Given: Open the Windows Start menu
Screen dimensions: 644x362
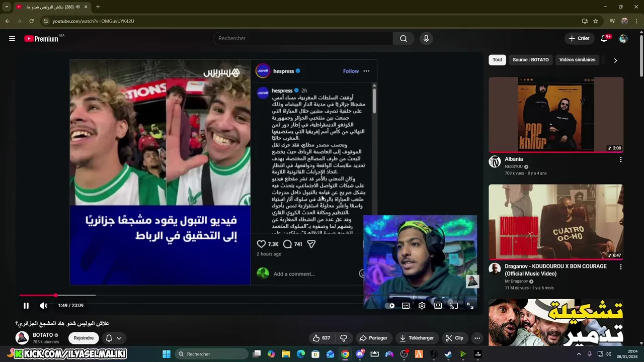Looking at the screenshot, I should (167, 354).
